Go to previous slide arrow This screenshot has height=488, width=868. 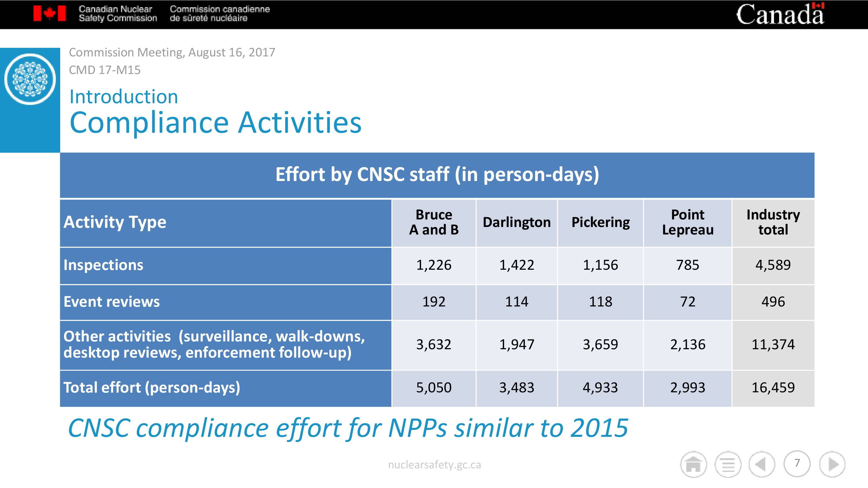click(762, 464)
